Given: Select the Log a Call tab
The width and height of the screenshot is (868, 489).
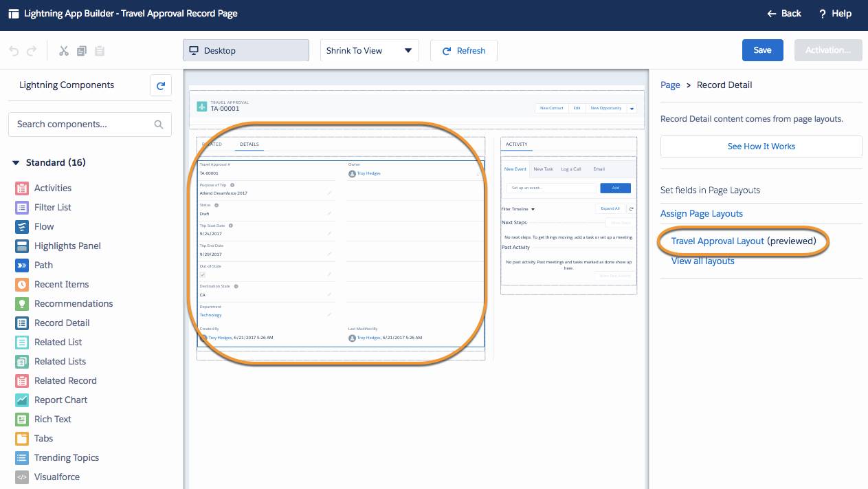Looking at the screenshot, I should click(571, 169).
